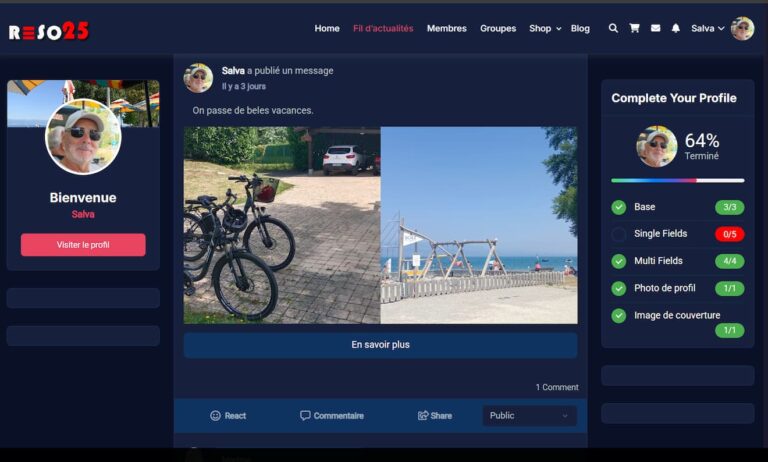Open the beach playground photo
768x462 pixels.
[x=479, y=225]
